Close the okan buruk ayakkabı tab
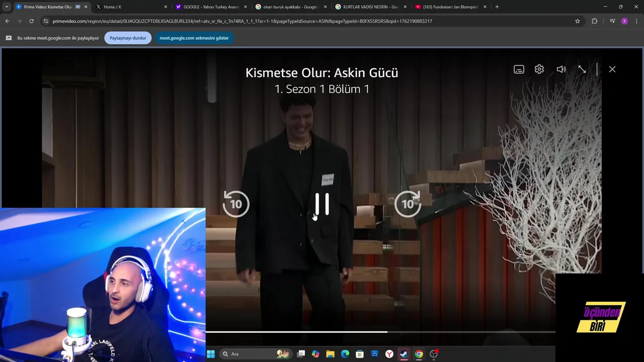 [x=326, y=7]
